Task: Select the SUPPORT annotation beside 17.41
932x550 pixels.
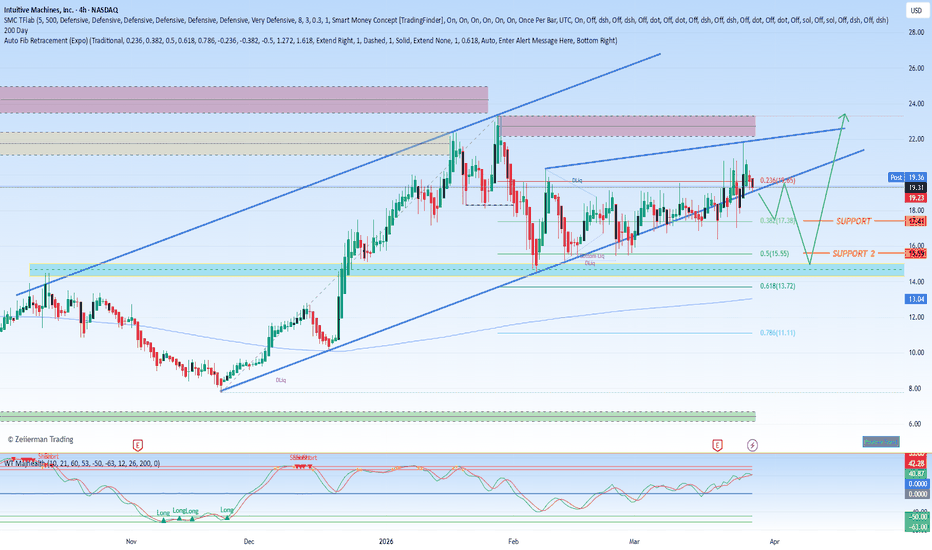Action: [x=854, y=221]
